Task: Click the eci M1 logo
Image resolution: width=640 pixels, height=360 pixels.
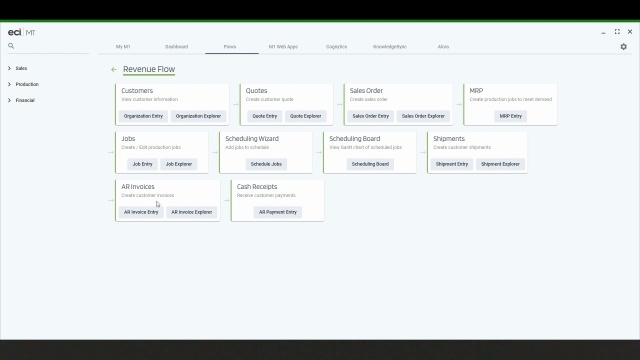Action: coord(22,32)
